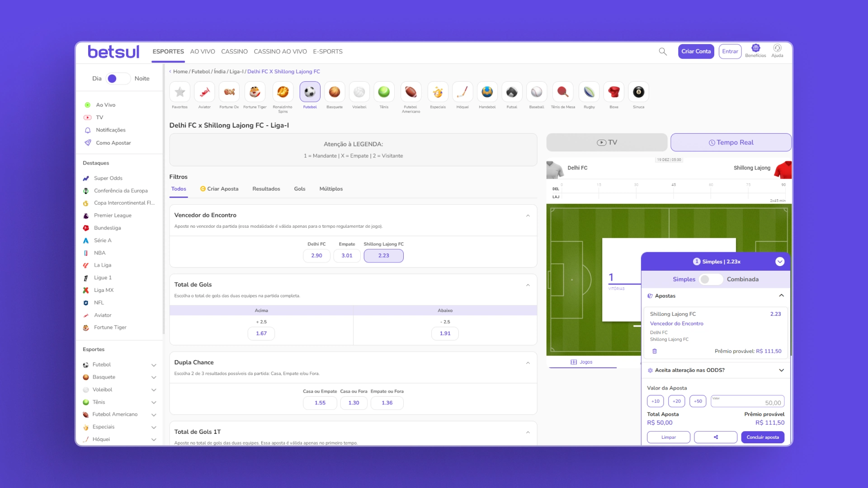The width and height of the screenshot is (868, 488).
Task: Select the Futebol soccer ball icon
Action: [310, 92]
